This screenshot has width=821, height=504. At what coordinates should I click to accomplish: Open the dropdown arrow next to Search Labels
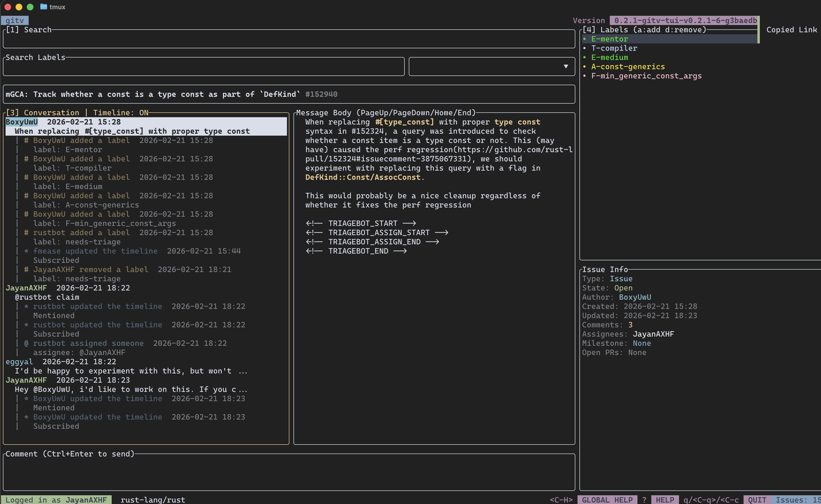[566, 66]
